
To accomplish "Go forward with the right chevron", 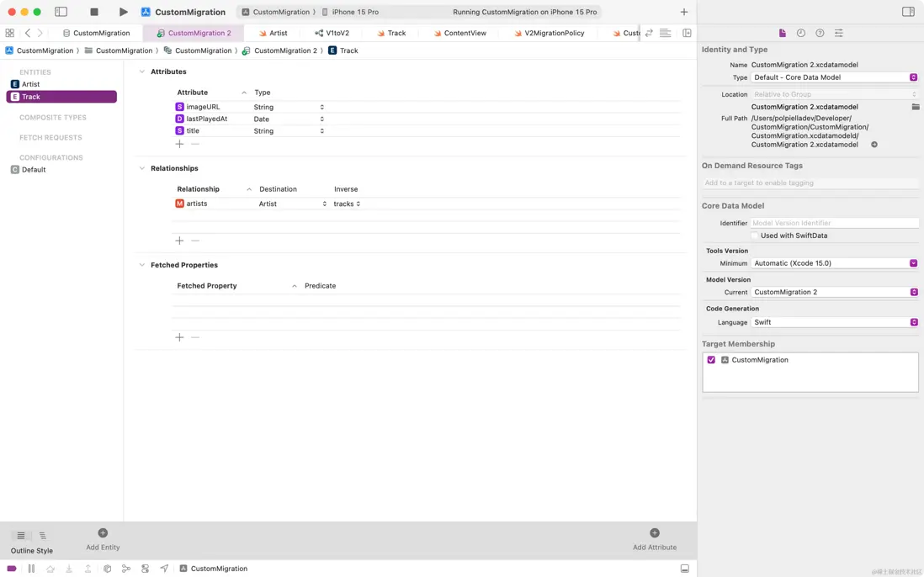I will pos(40,33).
